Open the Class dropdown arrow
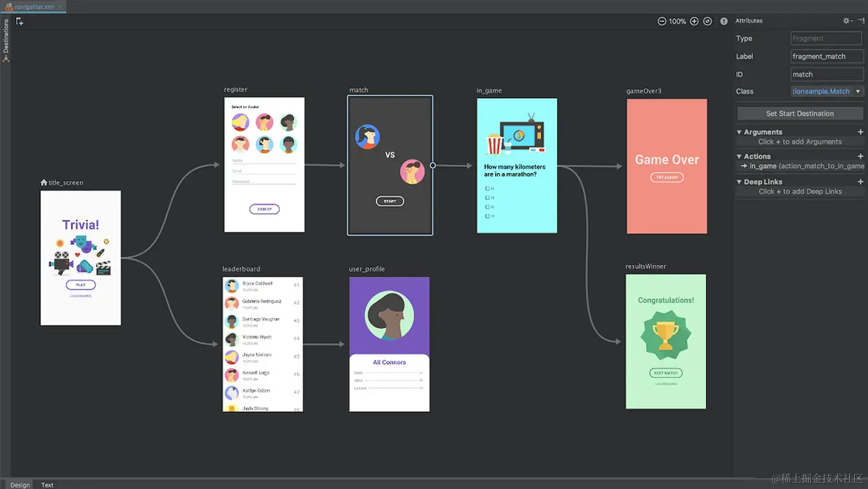868x489 pixels. pos(858,91)
